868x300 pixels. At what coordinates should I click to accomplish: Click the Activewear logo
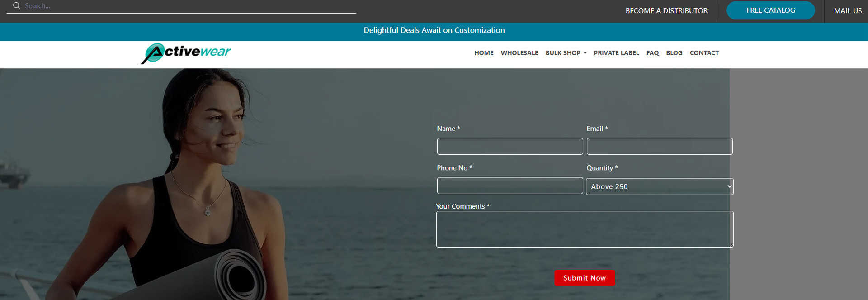186,53
